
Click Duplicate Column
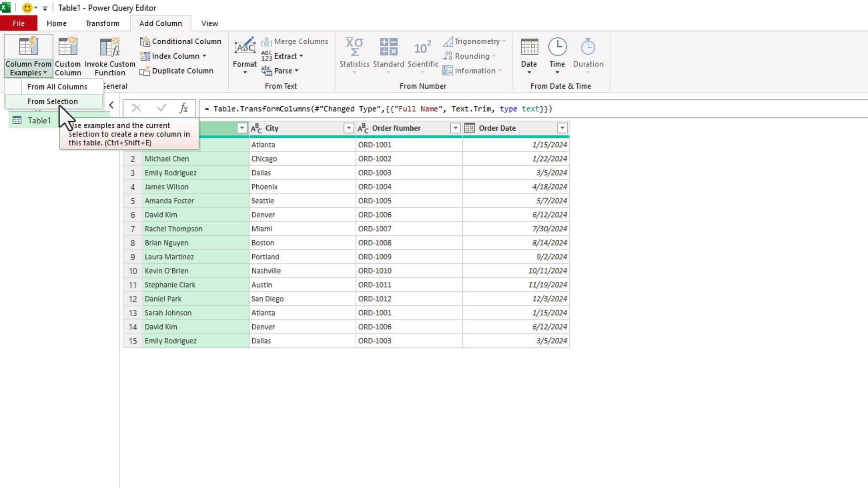point(176,71)
